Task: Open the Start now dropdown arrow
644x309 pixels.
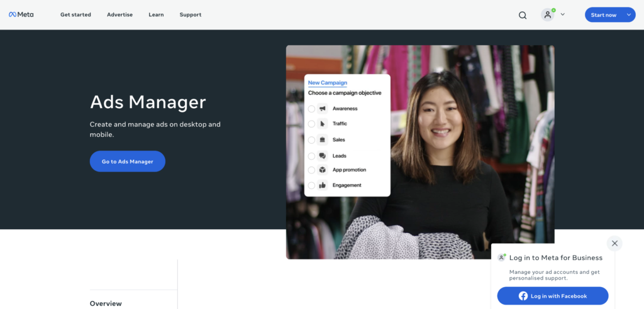Action: (x=629, y=15)
